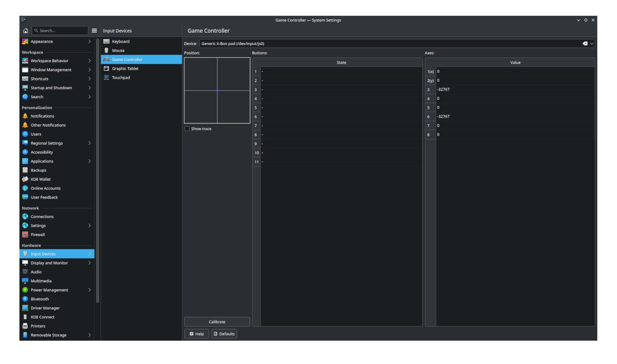Clear the device field using the erase icon
Screen dimensions: 617x364
point(585,44)
